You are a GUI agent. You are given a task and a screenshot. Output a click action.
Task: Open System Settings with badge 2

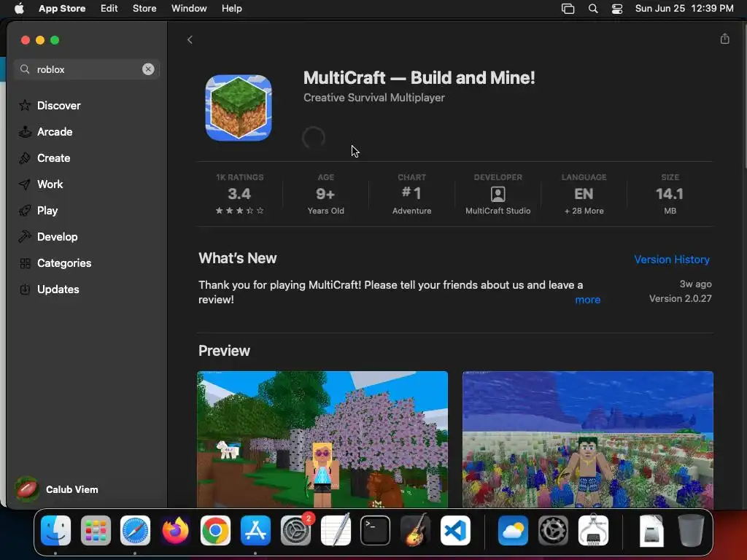[x=296, y=530]
